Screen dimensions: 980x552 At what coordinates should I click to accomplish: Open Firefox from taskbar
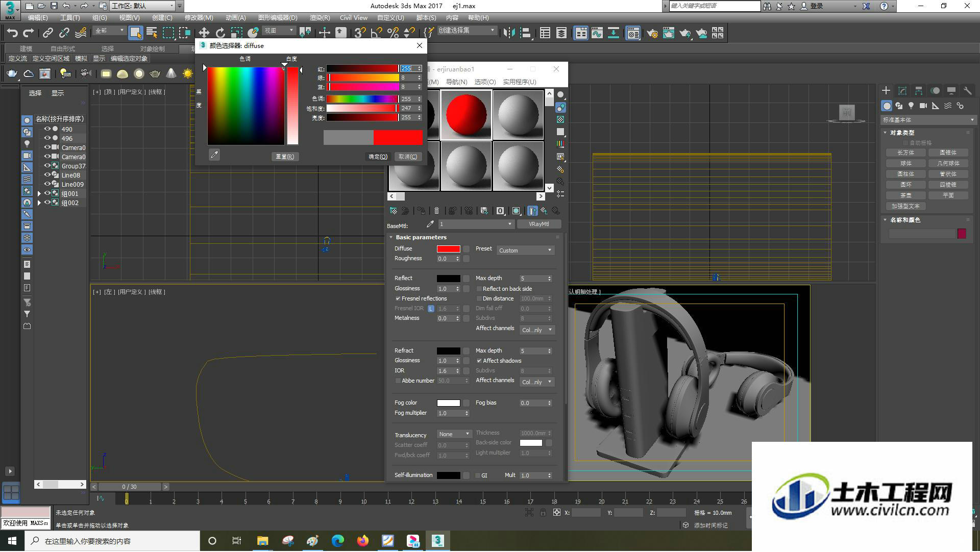pos(363,541)
